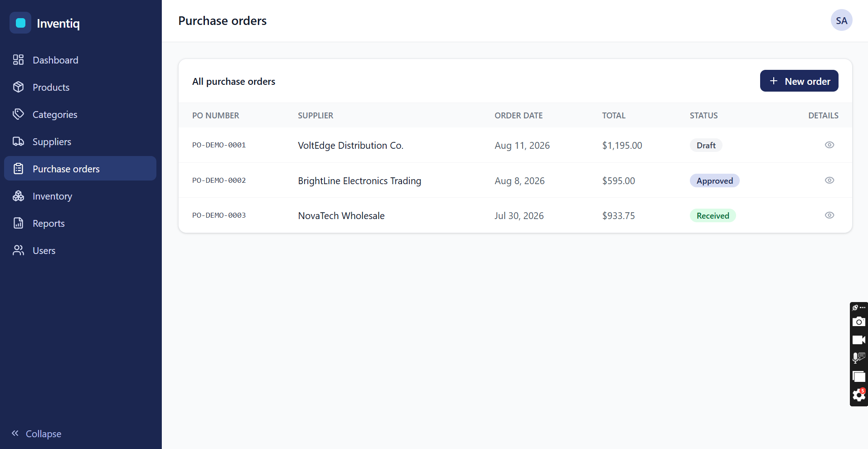The height and width of the screenshot is (449, 868).
Task: View details of PO-DEMO-0003 via eye icon
Action: click(x=829, y=215)
